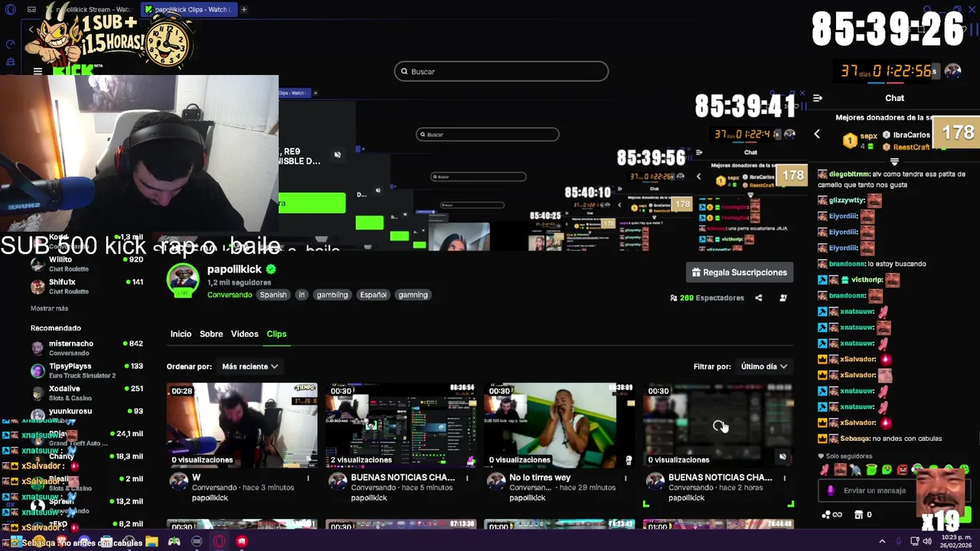
Task: Click Mostrar más in the sidebar
Action: pos(49,308)
